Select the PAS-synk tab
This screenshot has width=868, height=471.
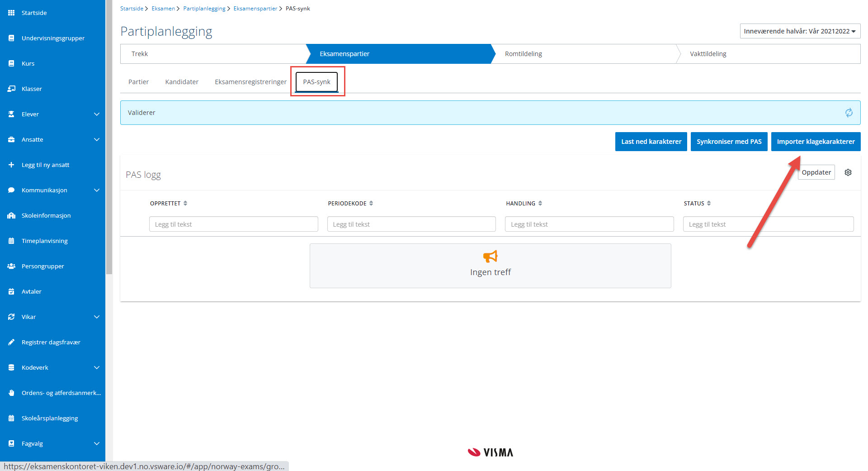[316, 82]
